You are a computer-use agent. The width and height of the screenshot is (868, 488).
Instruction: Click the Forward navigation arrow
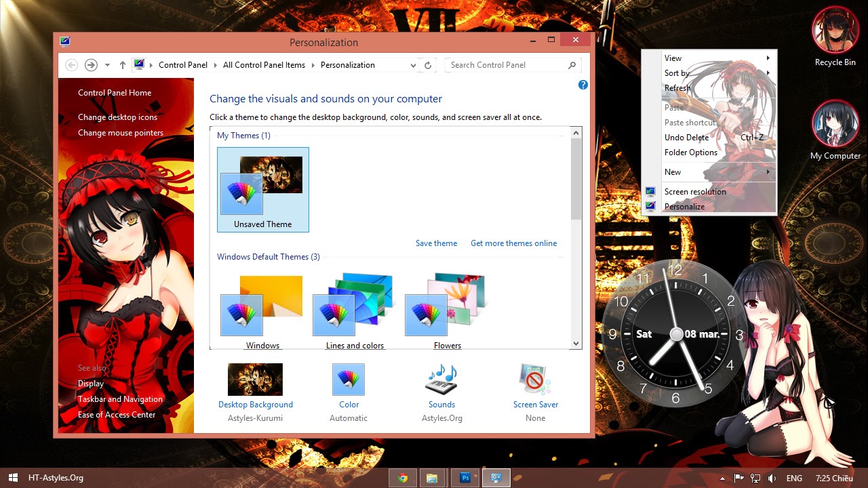(91, 65)
